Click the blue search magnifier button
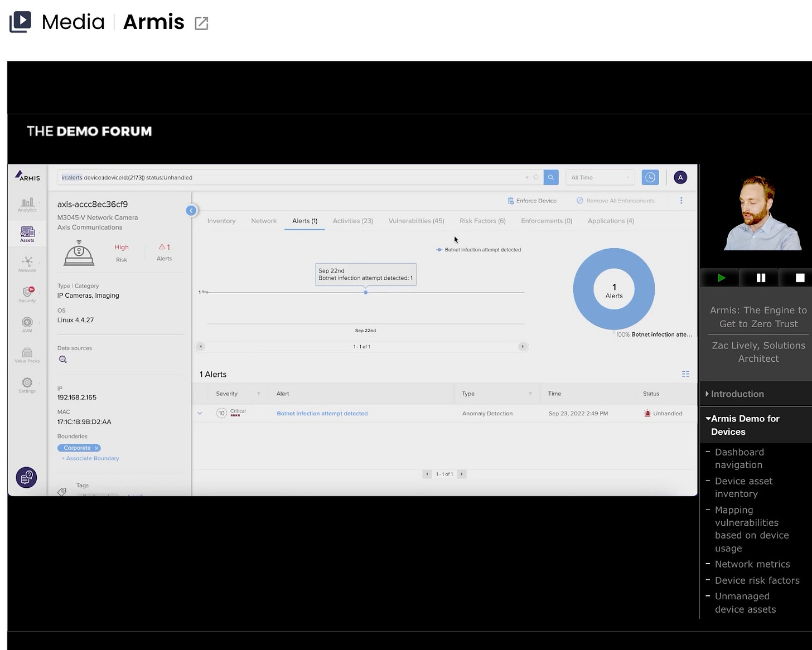The image size is (812, 650). [x=551, y=177]
